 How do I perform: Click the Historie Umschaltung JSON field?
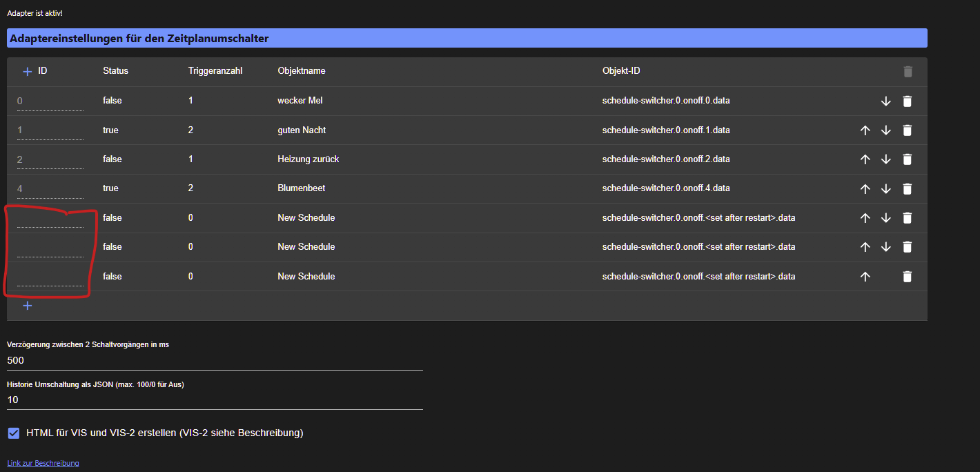pos(214,400)
